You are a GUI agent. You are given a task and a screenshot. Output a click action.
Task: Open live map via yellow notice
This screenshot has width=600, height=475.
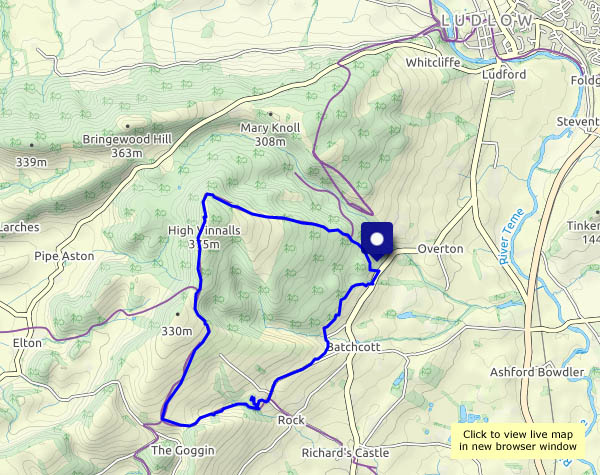pyautogui.click(x=518, y=440)
